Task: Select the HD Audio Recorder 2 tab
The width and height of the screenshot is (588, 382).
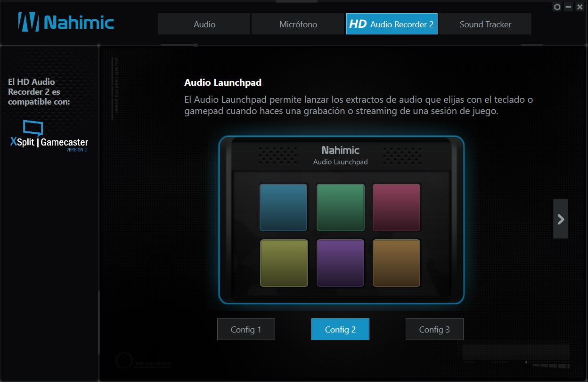Action: [x=392, y=24]
